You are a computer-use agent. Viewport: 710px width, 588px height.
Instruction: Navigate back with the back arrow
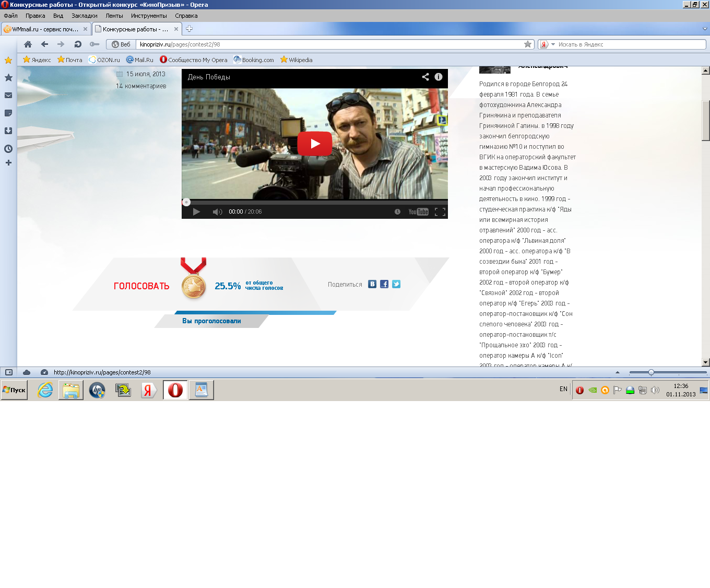click(x=44, y=44)
